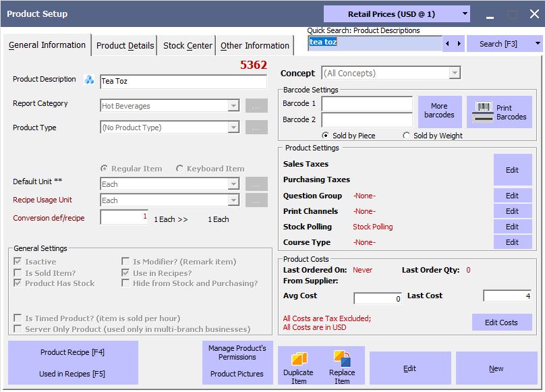Expand the Product Type dropdown
This screenshot has width=545, height=392.
coord(233,128)
